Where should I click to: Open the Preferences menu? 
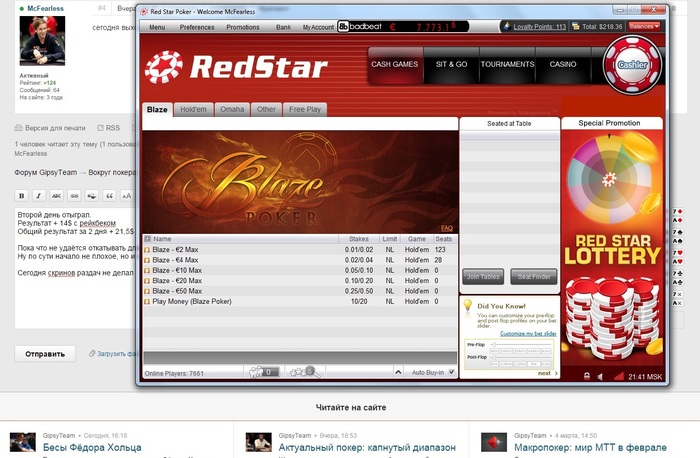197,27
